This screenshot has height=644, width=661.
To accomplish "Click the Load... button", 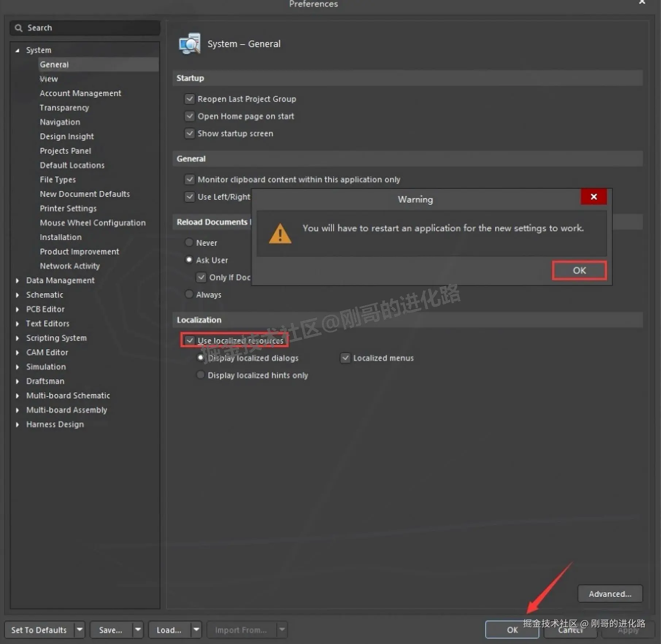I will click(x=169, y=630).
